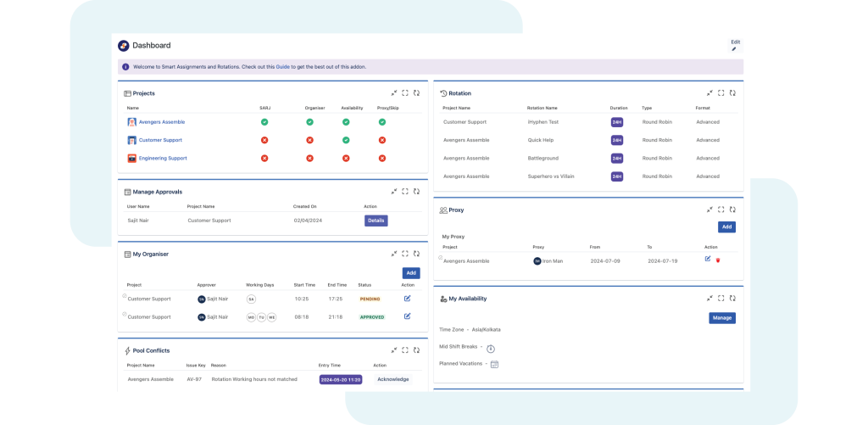868x425 pixels.
Task: Click the Edit pencil icon on Dashboard
Action: [x=734, y=49]
